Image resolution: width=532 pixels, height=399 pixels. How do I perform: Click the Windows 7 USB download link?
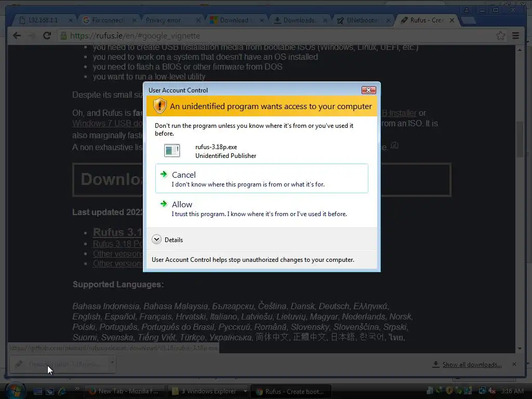(107, 123)
